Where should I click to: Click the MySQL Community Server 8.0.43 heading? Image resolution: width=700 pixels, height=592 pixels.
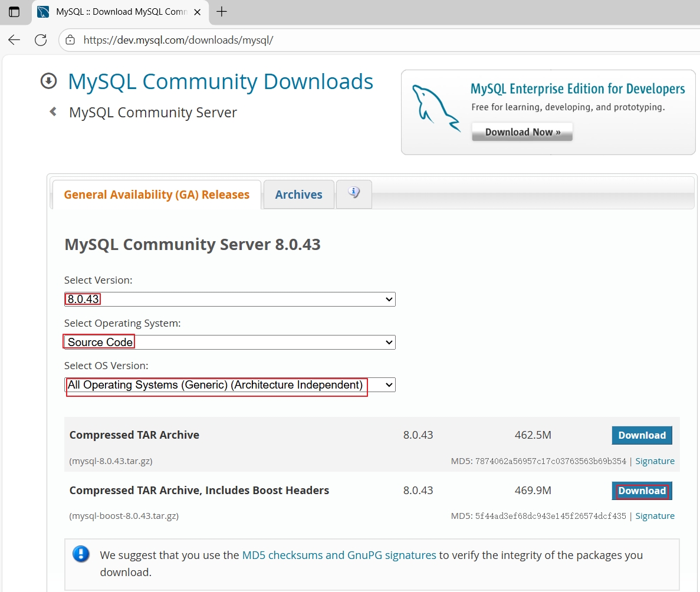pyautogui.click(x=192, y=245)
